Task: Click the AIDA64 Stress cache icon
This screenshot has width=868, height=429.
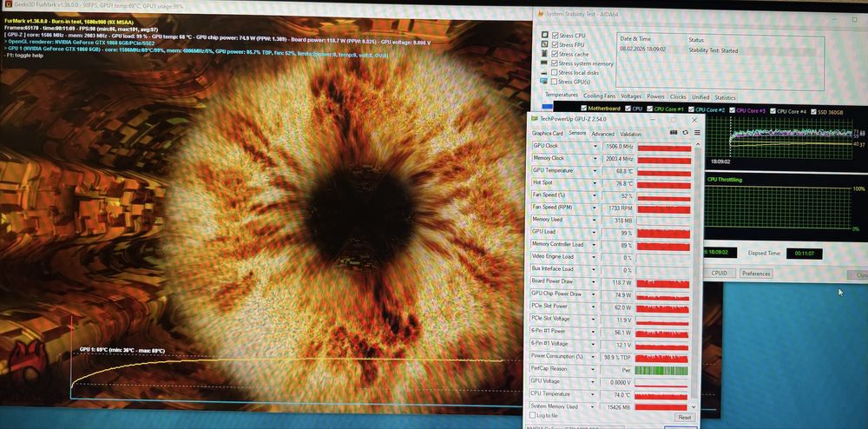Action: pos(544,54)
